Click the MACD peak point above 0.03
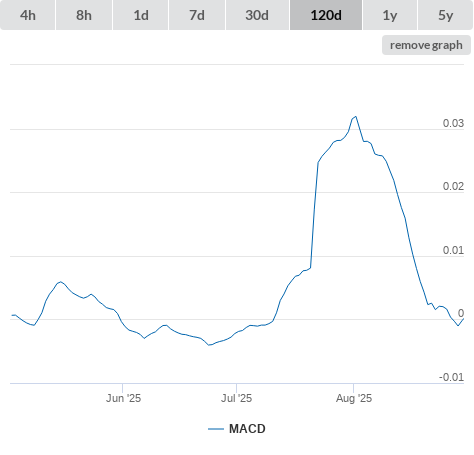 point(356,117)
